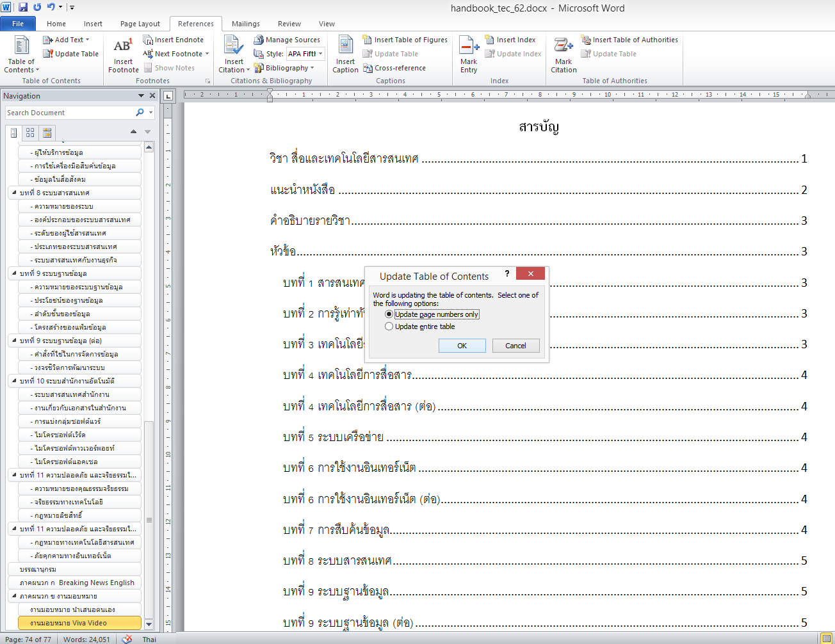Collapse the บทที่ 8 heading in Navigation
The image size is (835, 644).
tap(14, 193)
